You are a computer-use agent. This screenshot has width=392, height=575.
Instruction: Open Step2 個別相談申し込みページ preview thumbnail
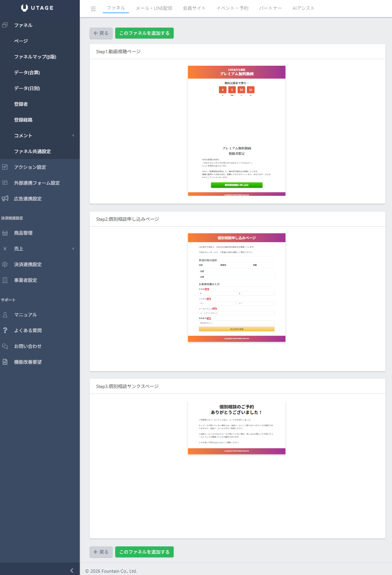pyautogui.click(x=236, y=287)
